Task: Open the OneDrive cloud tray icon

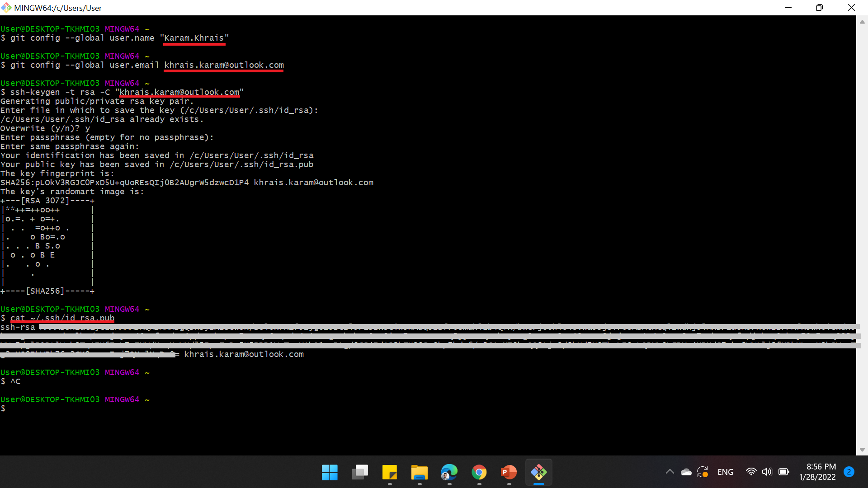Action: coord(686,472)
